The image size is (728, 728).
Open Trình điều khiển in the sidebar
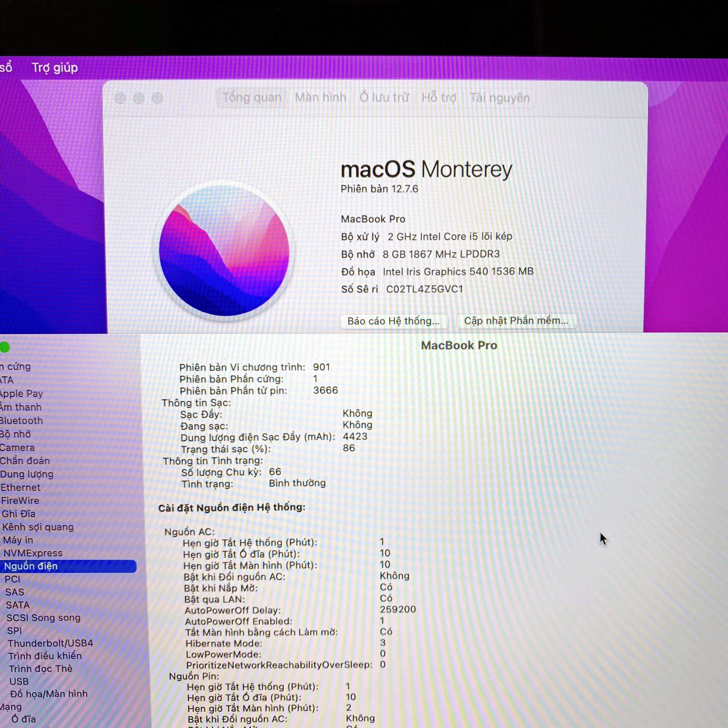click(45, 656)
